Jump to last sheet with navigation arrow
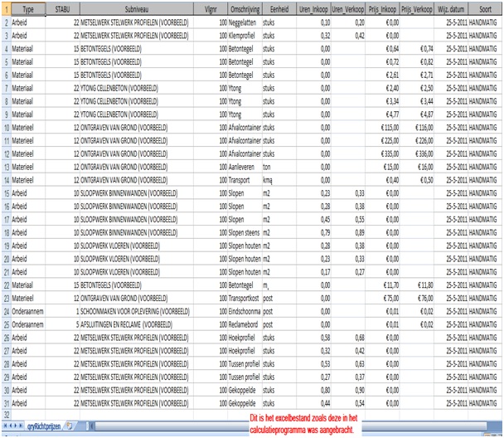Image resolution: width=504 pixels, height=438 pixels. click(x=22, y=425)
